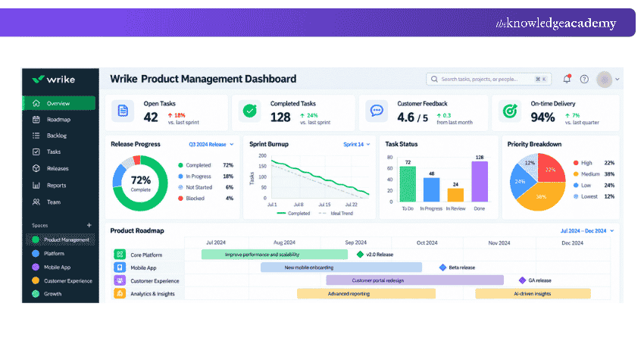Click the Core Platform row icon

120,255
